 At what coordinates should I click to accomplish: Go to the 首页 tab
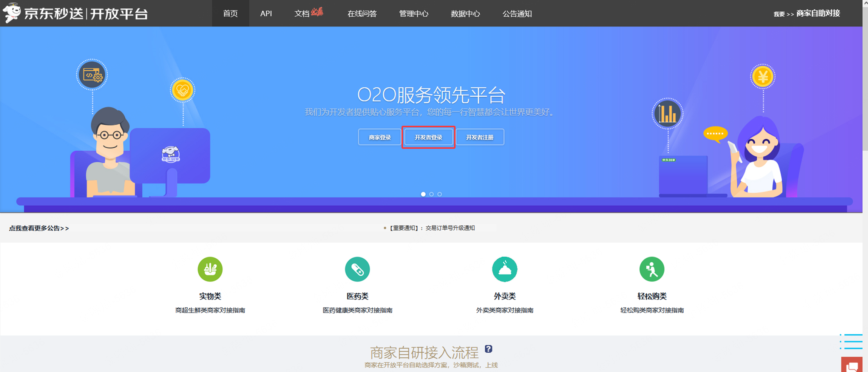(230, 14)
